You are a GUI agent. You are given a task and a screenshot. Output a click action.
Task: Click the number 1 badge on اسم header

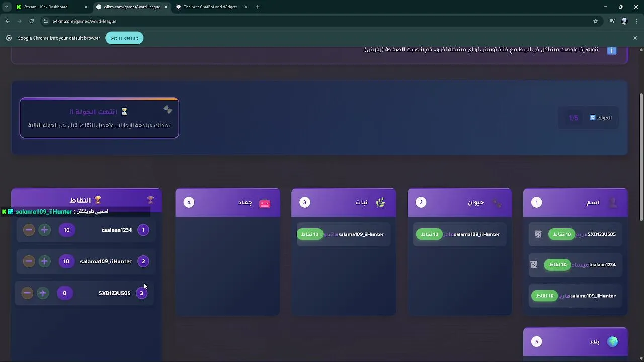pos(536,202)
